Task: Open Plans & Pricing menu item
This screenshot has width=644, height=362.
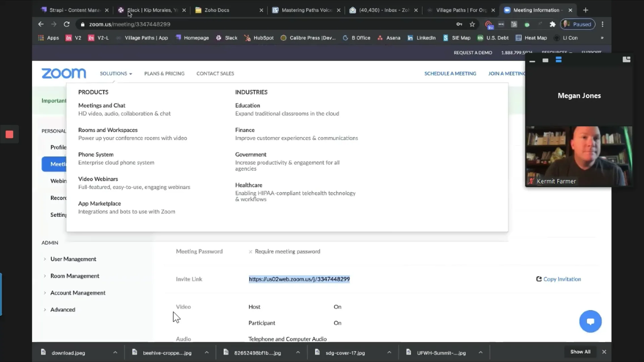Action: coord(164,73)
